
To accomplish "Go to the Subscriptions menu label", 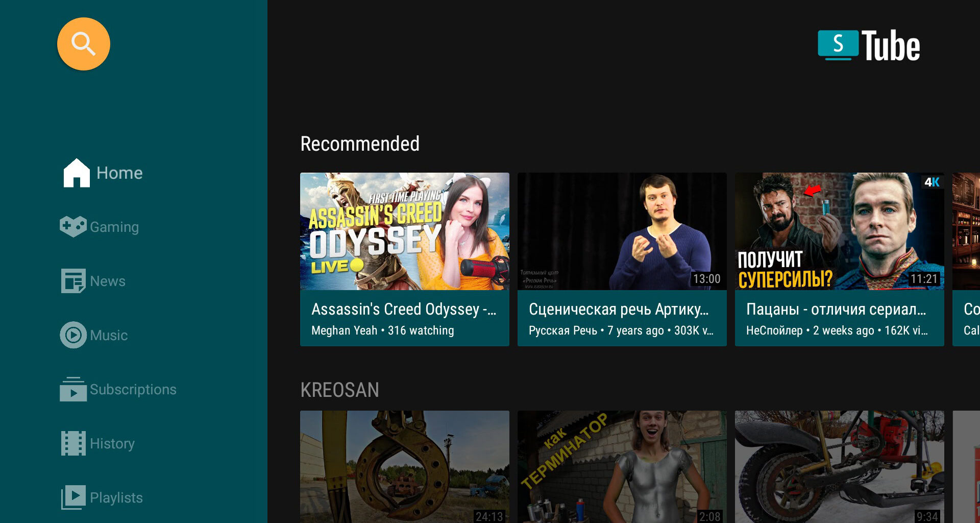I will pos(133,389).
